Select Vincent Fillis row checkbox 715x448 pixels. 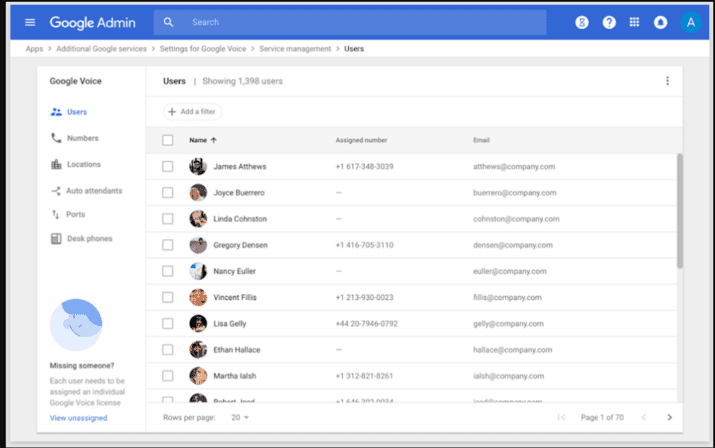tap(168, 297)
